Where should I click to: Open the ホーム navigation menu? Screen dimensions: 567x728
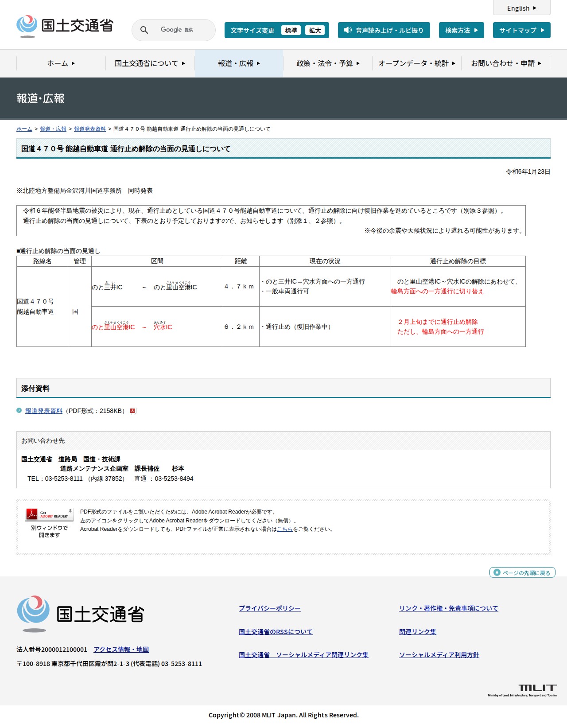point(61,63)
